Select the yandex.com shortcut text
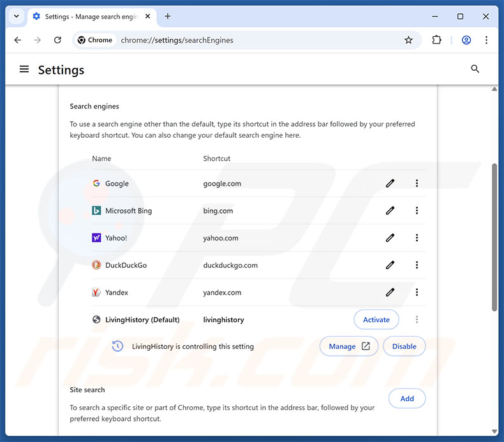The width and height of the screenshot is (504, 442). [x=222, y=293]
